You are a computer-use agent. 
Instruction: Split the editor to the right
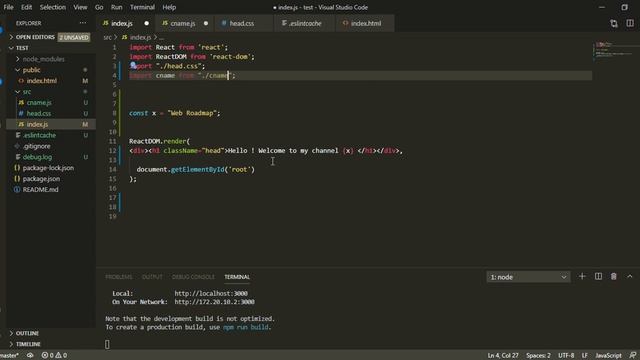pyautogui.click(x=630, y=23)
